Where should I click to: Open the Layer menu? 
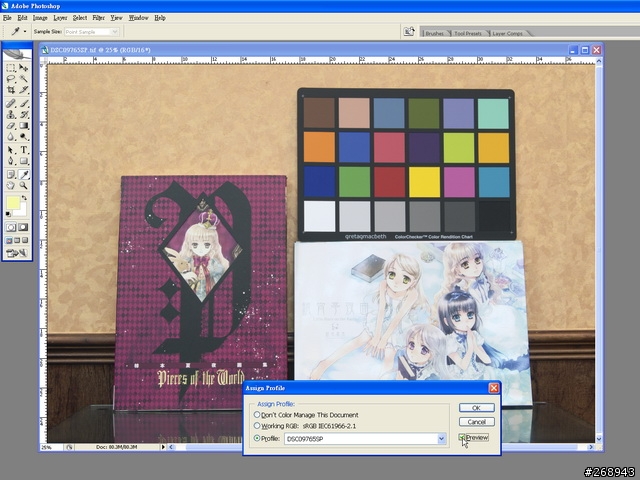pos(60,18)
